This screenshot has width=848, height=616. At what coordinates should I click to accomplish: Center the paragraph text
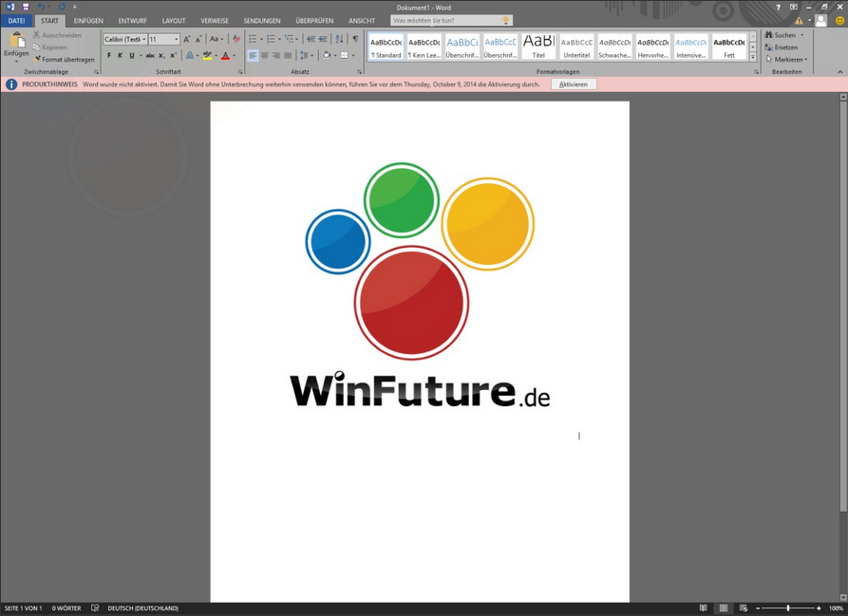264,55
